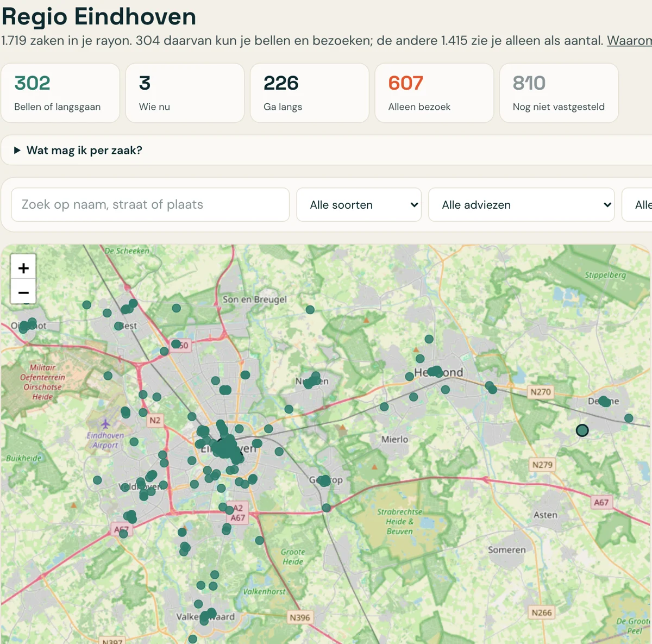Image resolution: width=652 pixels, height=644 pixels.
Task: Click the 'N270' road label on map
Action: tap(541, 392)
